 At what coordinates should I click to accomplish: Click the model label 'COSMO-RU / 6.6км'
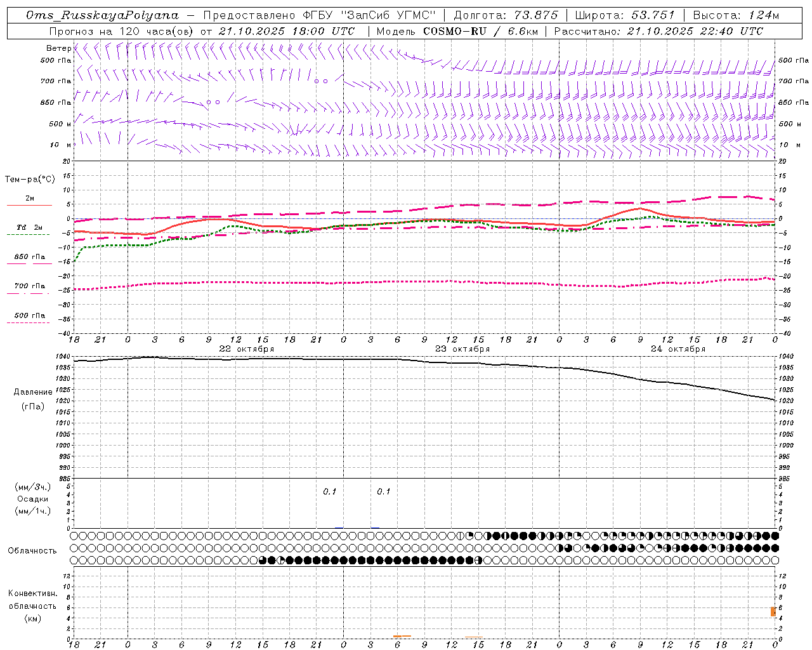coord(480,31)
